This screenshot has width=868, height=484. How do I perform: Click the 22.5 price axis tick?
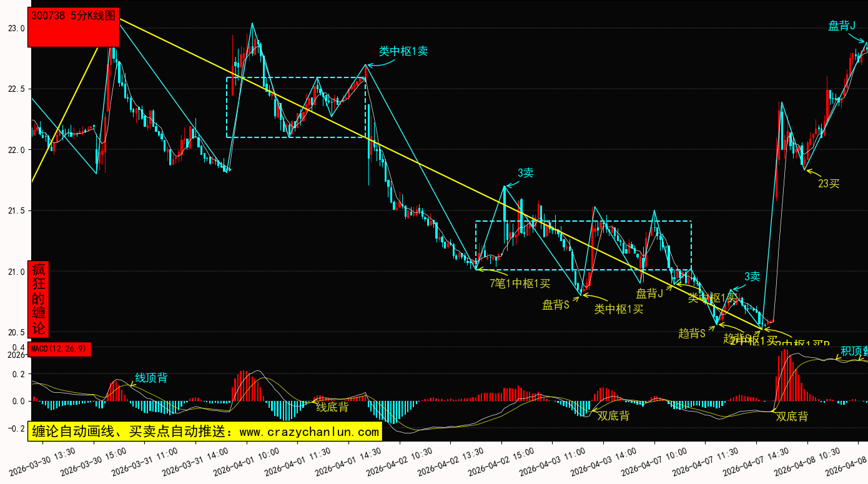pyautogui.click(x=16, y=89)
